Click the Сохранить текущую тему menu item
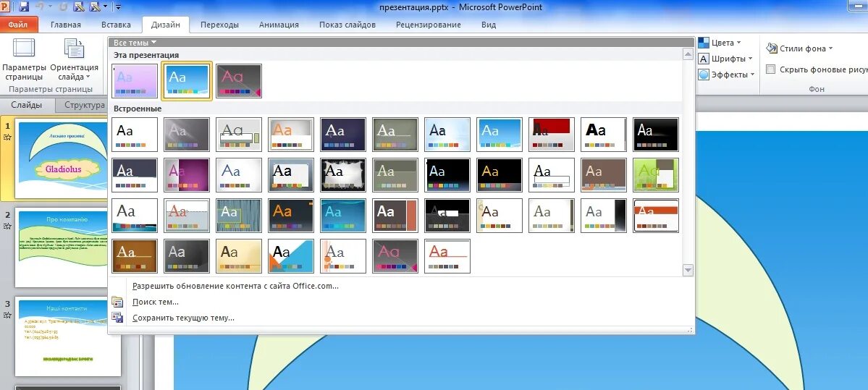The height and width of the screenshot is (390, 868). click(184, 318)
